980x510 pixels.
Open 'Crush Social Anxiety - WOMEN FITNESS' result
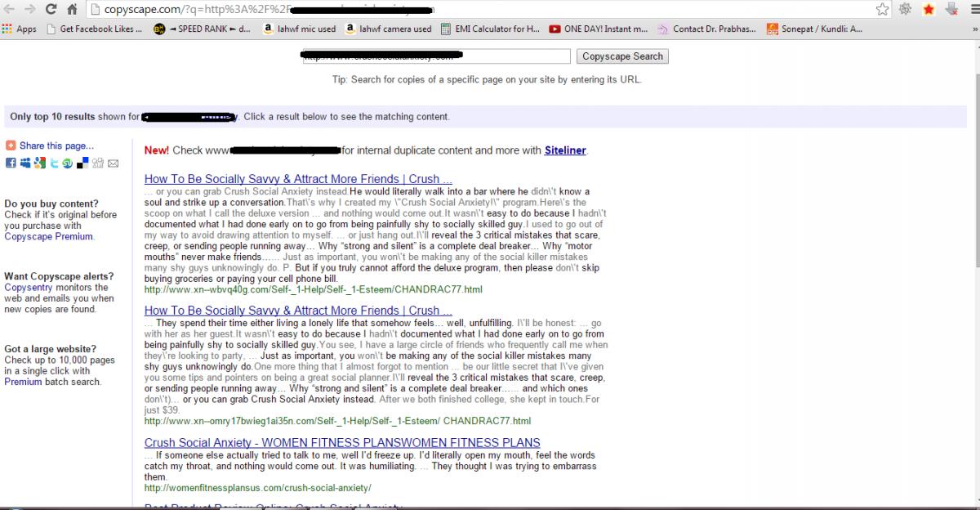coord(342,443)
